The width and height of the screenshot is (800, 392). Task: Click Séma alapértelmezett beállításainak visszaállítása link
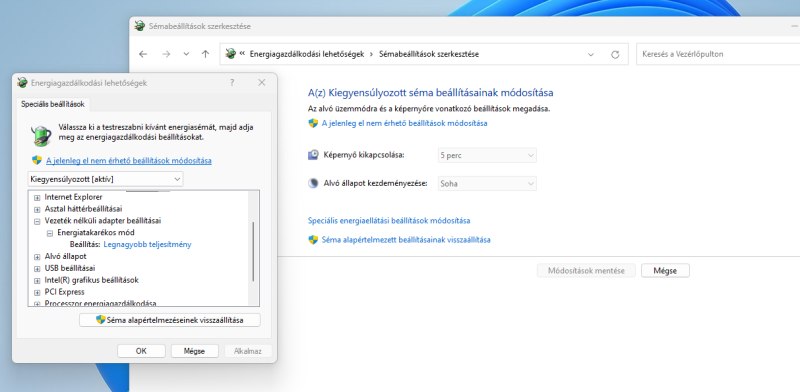[406, 240]
